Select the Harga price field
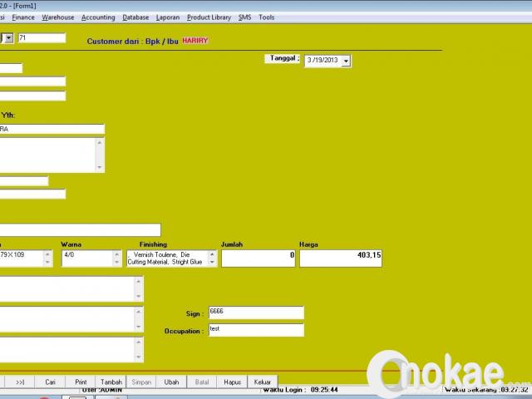Viewport: 532px width, 399px height. [x=341, y=259]
